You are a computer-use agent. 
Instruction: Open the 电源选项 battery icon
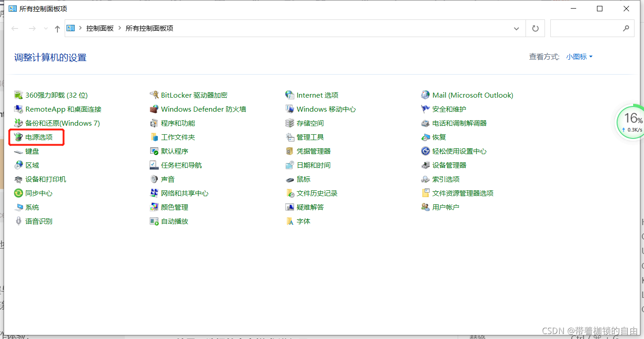click(19, 137)
